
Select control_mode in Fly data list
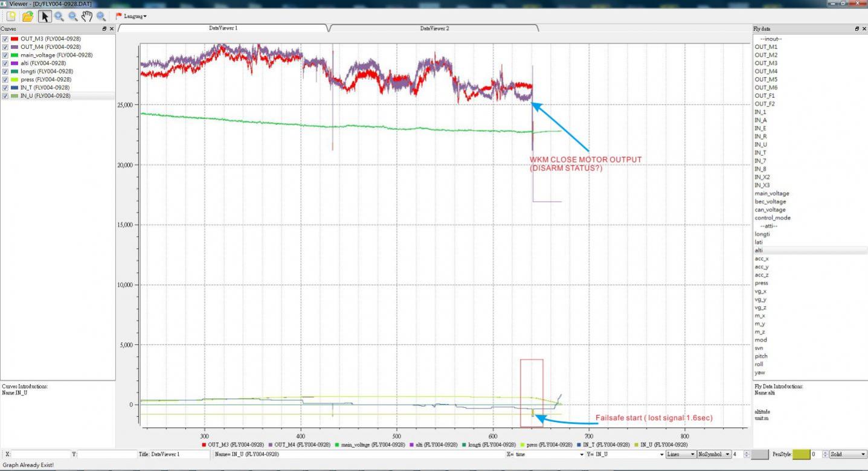coord(772,218)
